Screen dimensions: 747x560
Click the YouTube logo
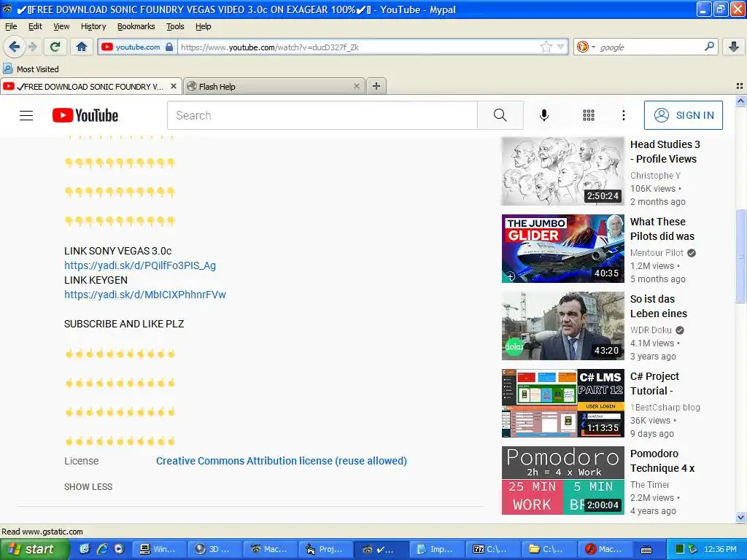point(85,115)
